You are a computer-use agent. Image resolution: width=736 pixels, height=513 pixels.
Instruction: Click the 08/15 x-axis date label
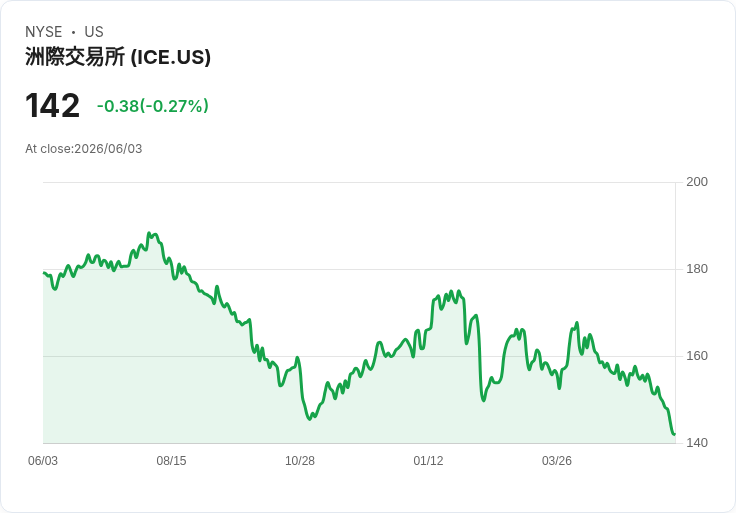click(171, 461)
